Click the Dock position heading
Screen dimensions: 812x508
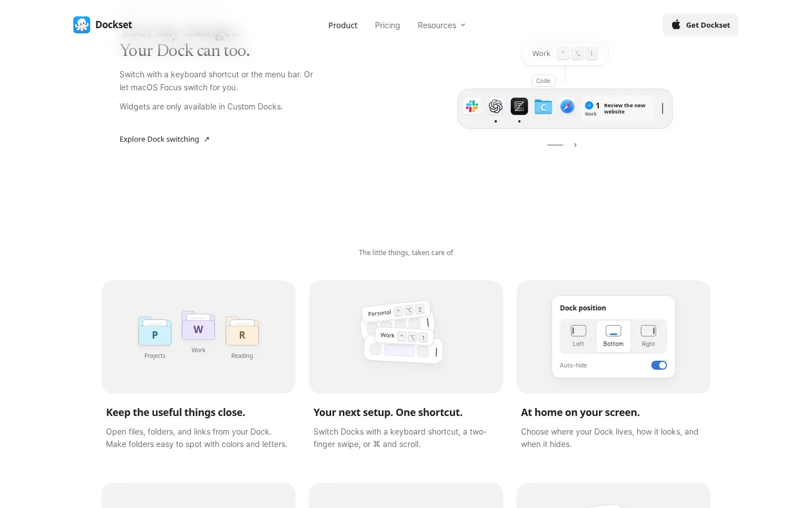point(583,308)
